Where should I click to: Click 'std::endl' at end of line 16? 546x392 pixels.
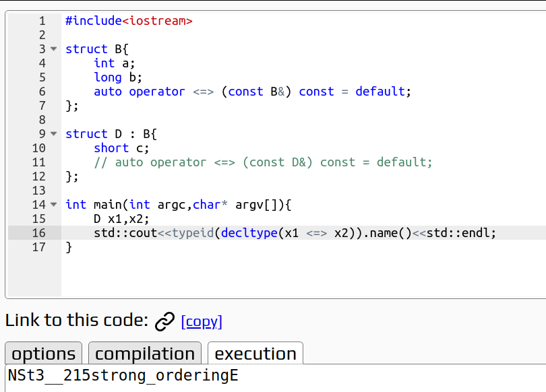458,232
